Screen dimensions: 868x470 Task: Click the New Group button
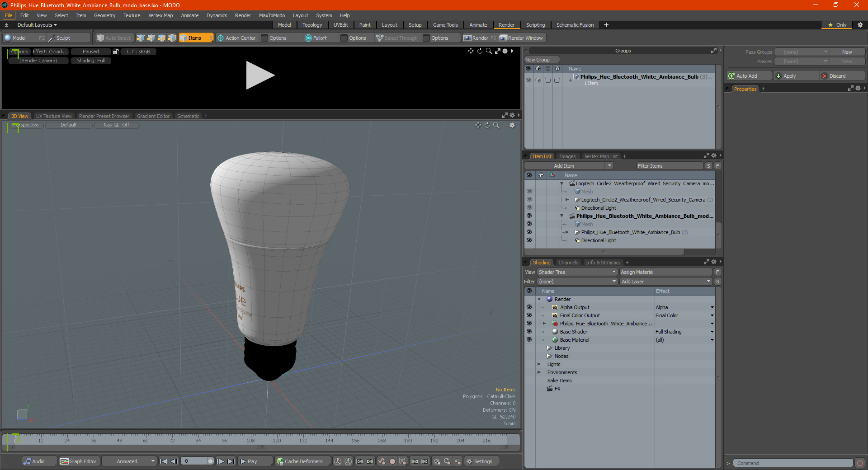point(542,60)
